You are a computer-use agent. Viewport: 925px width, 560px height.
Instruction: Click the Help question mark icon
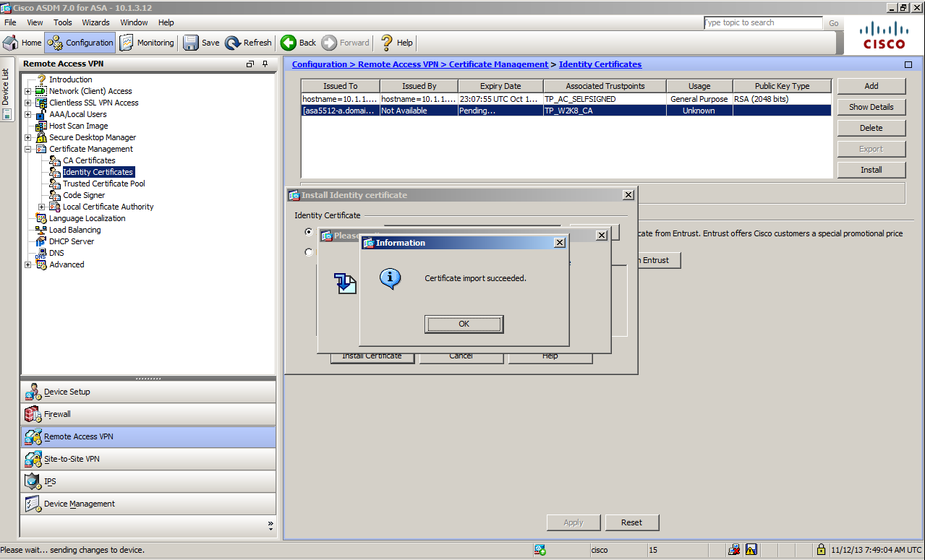387,43
